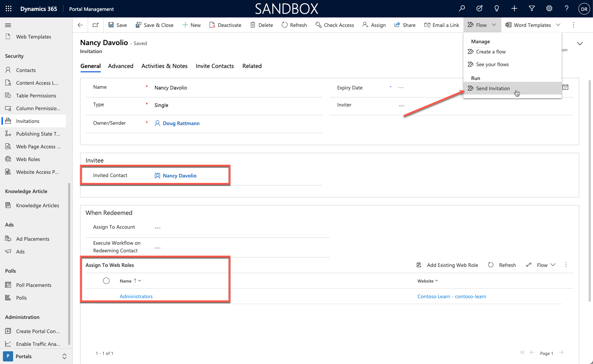Screen dimensions: 593x364
Task: Open the Expiry Date calendar picker
Action: (565, 87)
